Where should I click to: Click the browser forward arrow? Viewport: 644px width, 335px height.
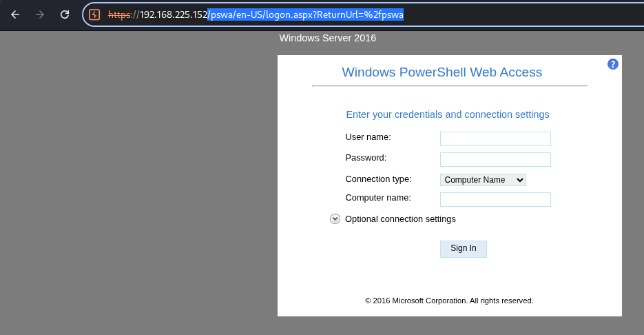coord(40,14)
